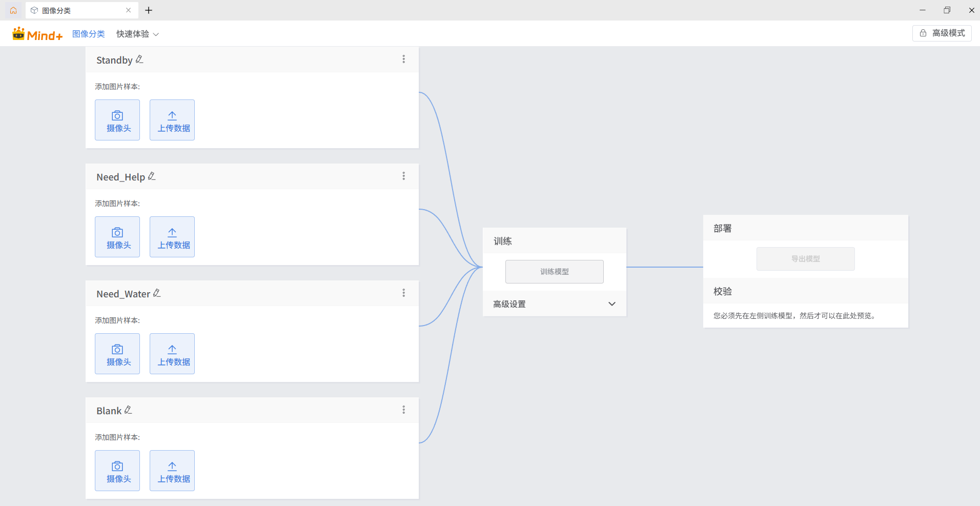Click the edit pencil beside Standby class name
The image size is (980, 506).
pos(139,59)
